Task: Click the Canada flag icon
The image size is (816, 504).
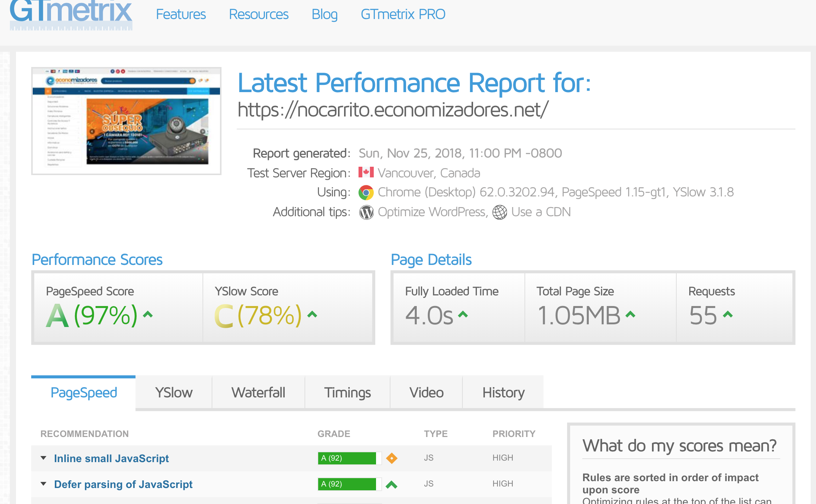Action: tap(366, 172)
